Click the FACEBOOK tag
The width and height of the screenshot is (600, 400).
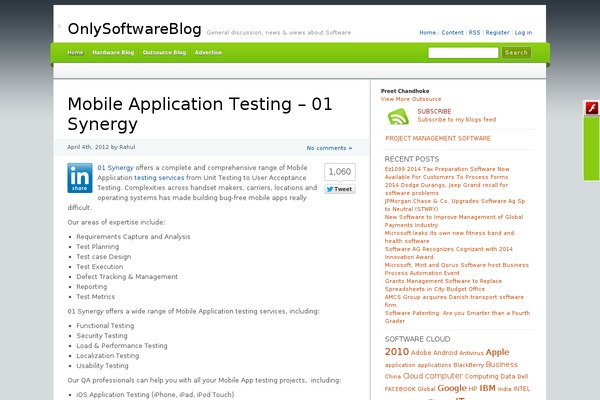point(400,389)
